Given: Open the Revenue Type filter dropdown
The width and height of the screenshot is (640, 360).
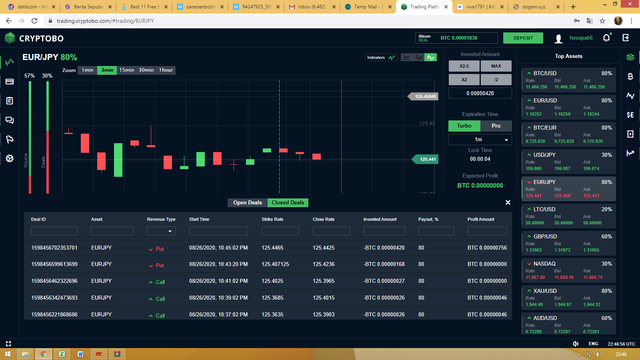Looking at the screenshot, I should (161, 231).
